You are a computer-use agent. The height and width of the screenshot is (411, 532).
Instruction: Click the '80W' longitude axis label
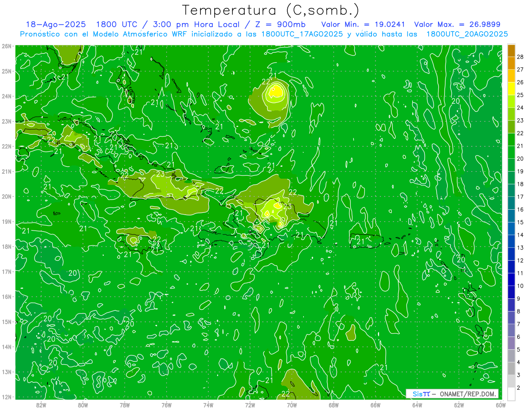click(83, 404)
